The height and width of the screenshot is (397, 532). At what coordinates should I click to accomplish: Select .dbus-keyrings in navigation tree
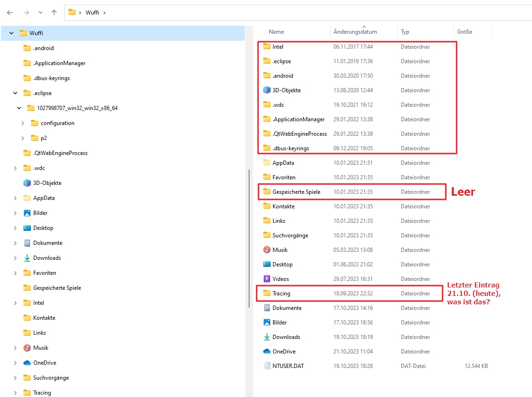(x=46, y=78)
